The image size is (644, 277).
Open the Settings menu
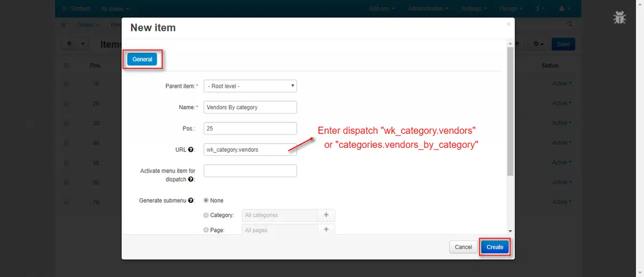[x=474, y=9]
